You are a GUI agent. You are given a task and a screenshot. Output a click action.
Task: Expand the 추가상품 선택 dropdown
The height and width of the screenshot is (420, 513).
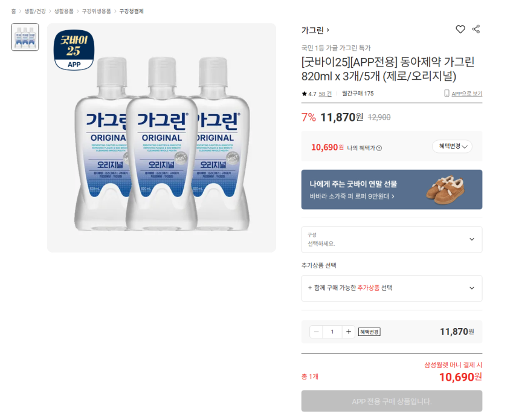(392, 288)
